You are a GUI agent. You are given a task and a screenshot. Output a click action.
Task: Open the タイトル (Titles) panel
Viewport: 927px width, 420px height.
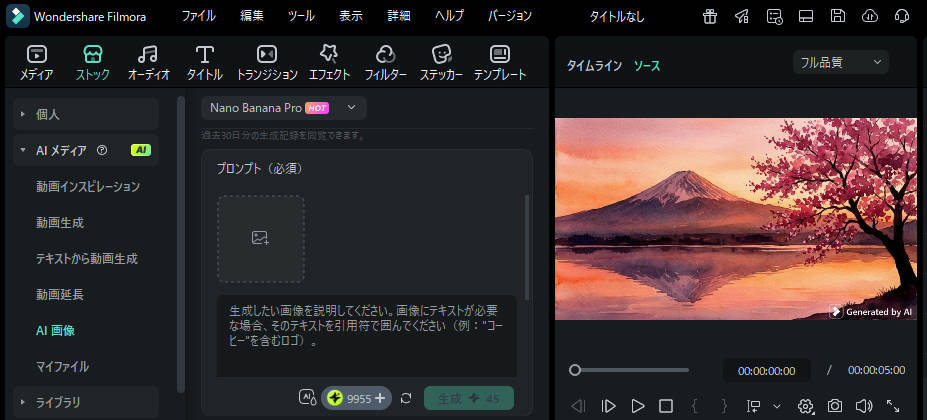(205, 63)
